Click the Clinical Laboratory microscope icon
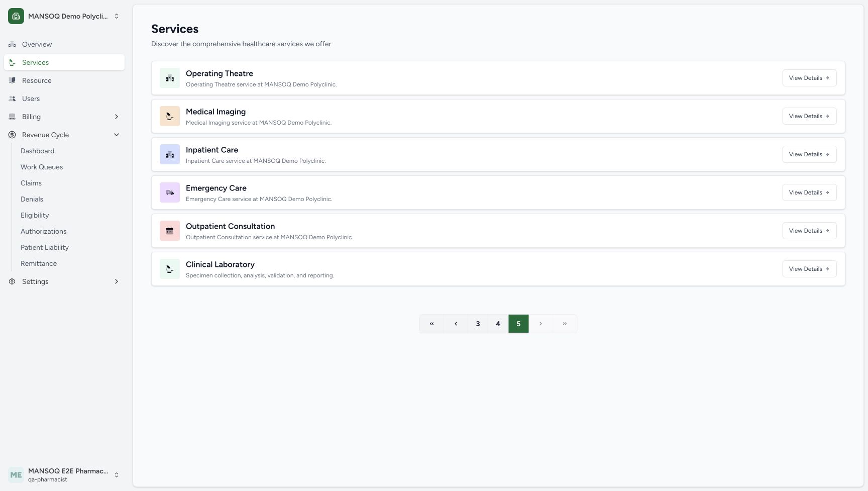Viewport: 868px width, 491px height. [170, 269]
